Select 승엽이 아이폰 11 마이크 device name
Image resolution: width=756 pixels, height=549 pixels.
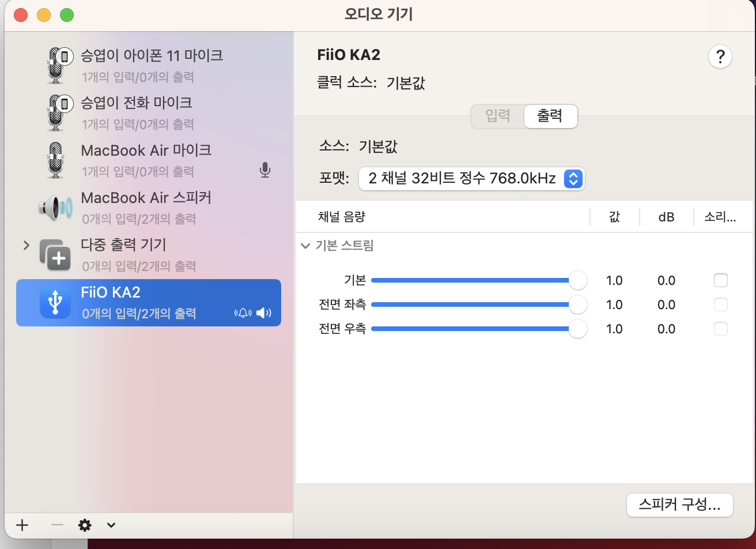(x=152, y=55)
